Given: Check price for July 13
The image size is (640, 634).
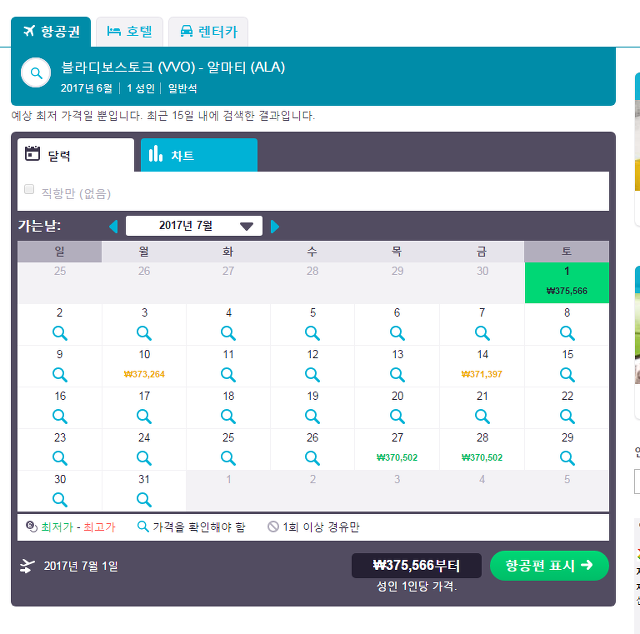Looking at the screenshot, I should coord(397,374).
